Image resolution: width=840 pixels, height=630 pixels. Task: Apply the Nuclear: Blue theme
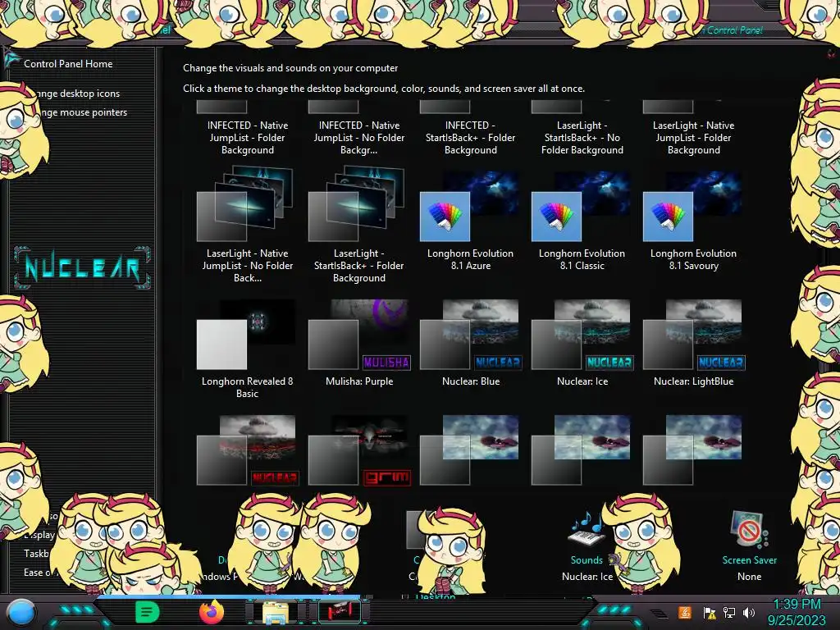click(470, 343)
